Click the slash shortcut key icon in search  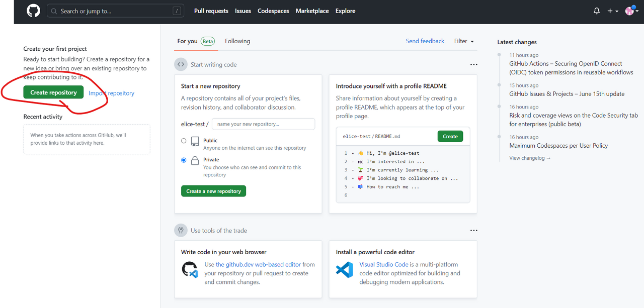pos(176,11)
